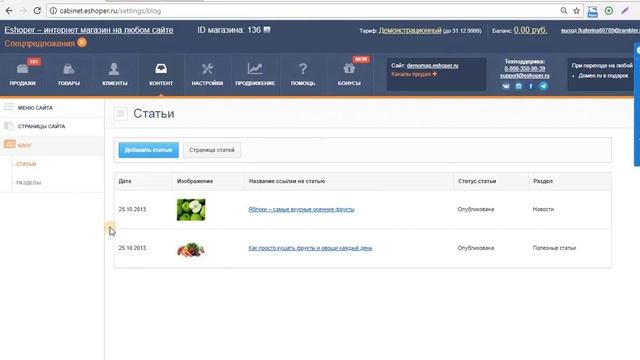Click the date in the apples article row

tap(132, 209)
